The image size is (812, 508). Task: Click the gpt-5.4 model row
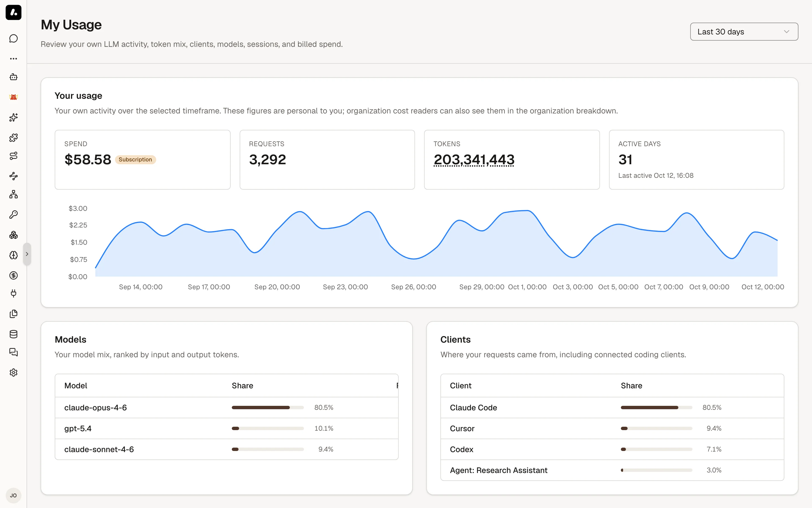tap(227, 428)
